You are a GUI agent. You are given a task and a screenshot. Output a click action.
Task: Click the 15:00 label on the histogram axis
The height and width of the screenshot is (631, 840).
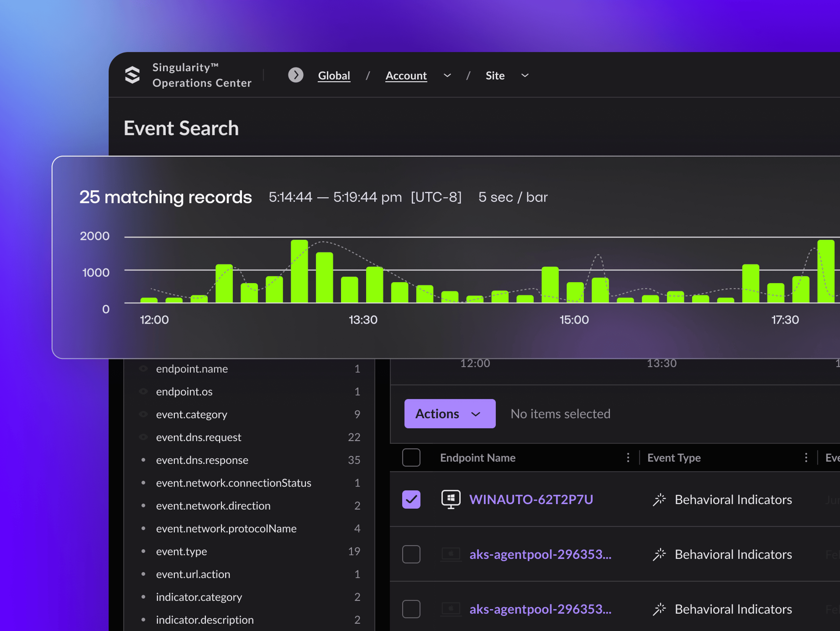pyautogui.click(x=574, y=319)
